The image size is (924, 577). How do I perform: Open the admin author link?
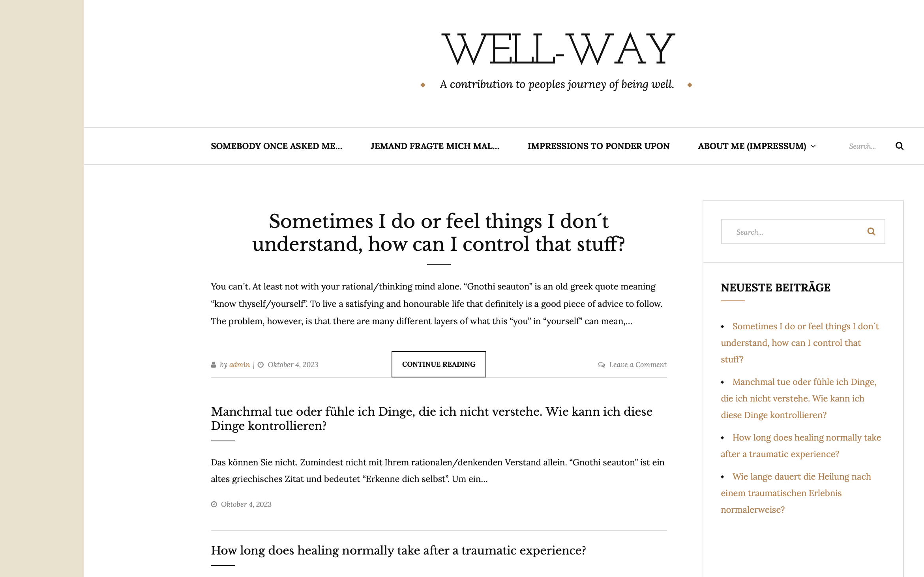[x=240, y=365]
